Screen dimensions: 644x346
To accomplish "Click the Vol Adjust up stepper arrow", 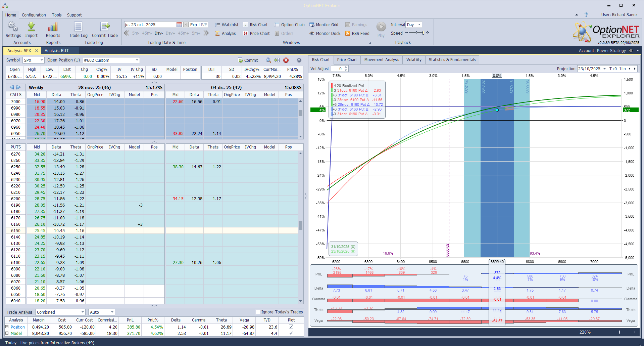I will pyautogui.click(x=346, y=67).
